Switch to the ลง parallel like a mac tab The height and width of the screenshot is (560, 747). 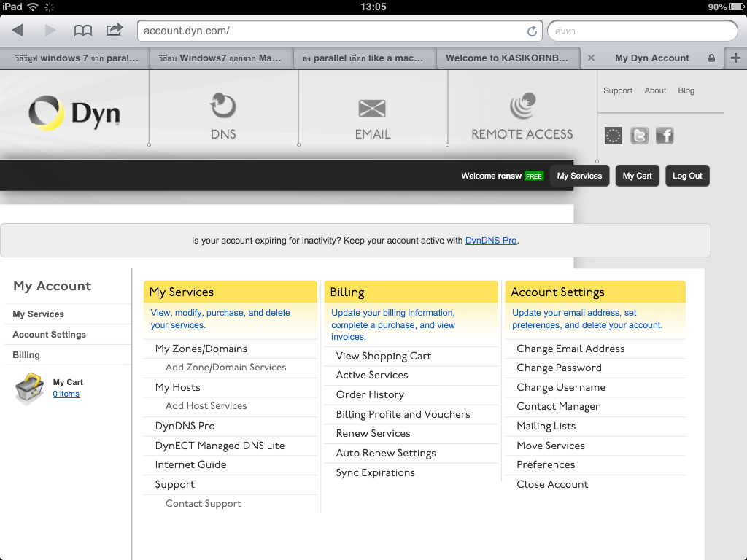pos(365,58)
